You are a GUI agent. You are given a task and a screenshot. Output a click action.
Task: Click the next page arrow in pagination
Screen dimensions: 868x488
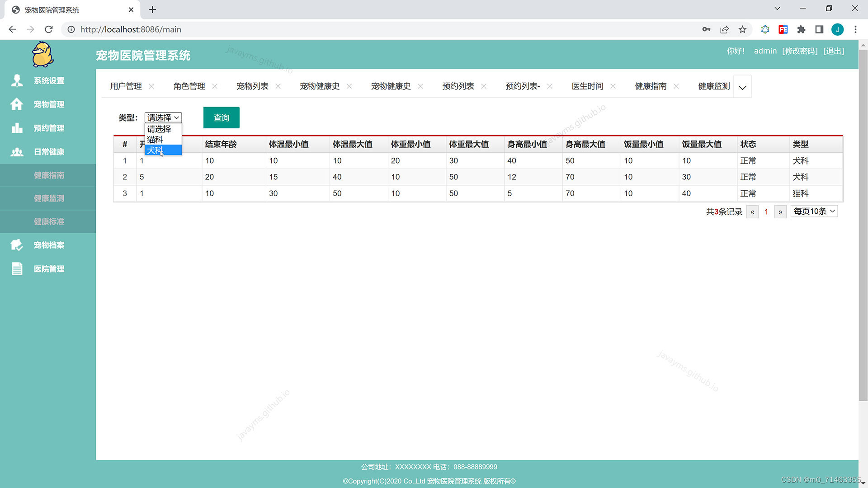coord(780,211)
